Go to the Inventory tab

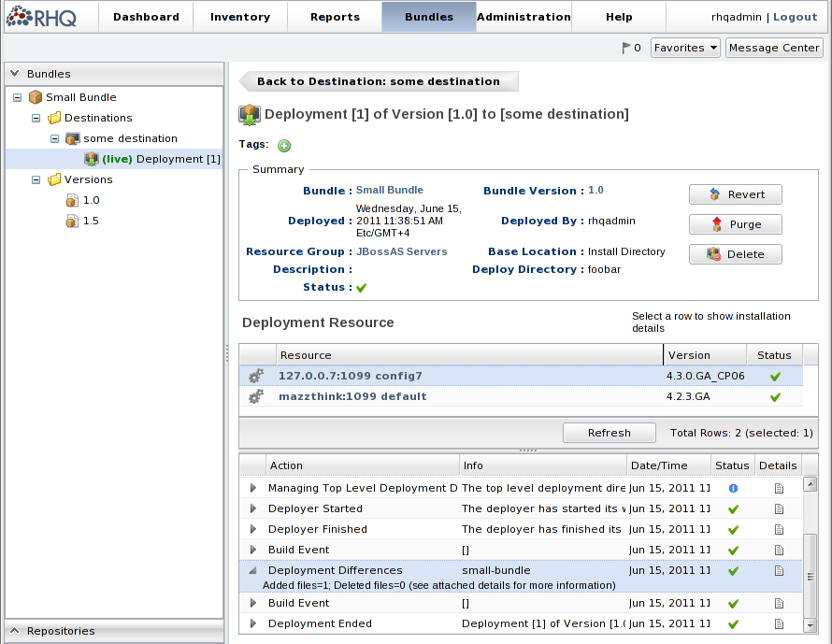(240, 17)
